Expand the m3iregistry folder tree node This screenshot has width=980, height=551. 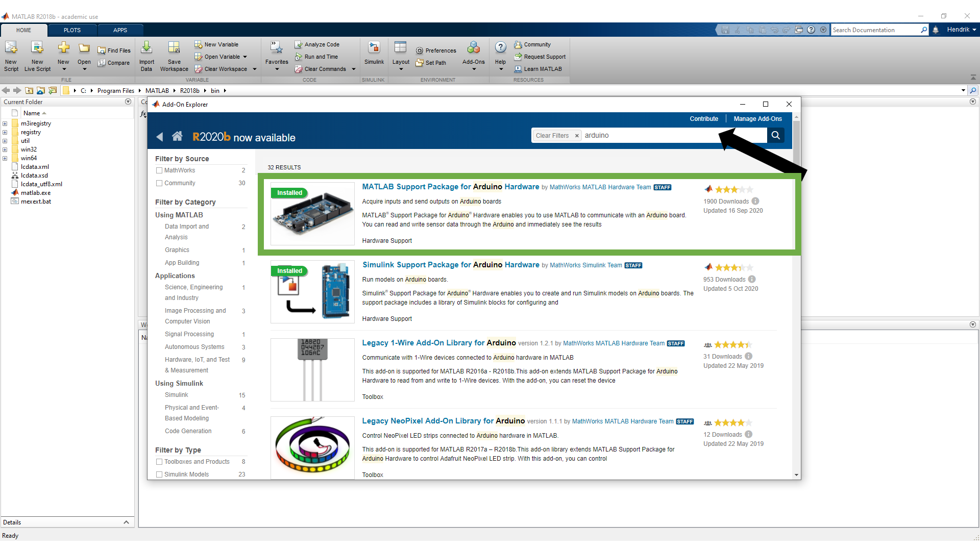[5, 123]
